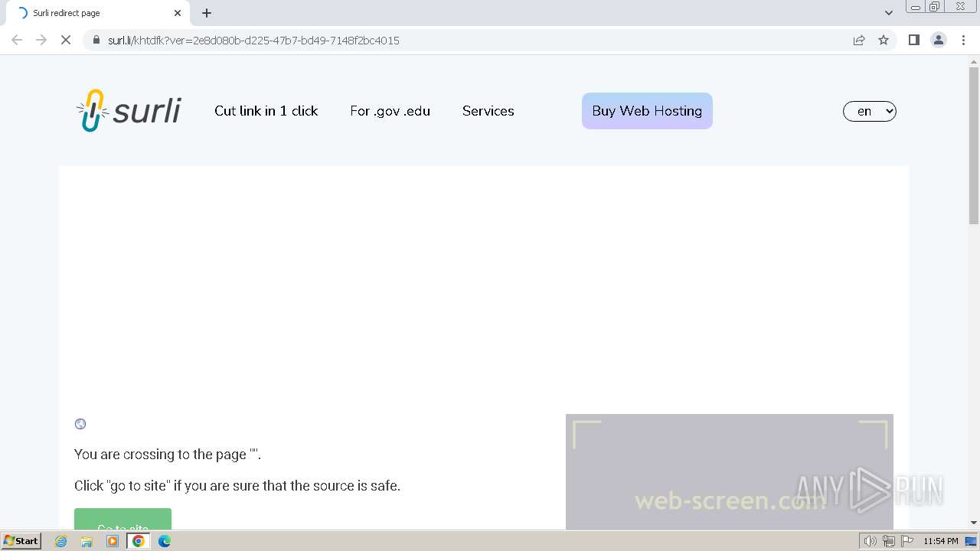Open the media player taskbar icon

pyautogui.click(x=113, y=541)
